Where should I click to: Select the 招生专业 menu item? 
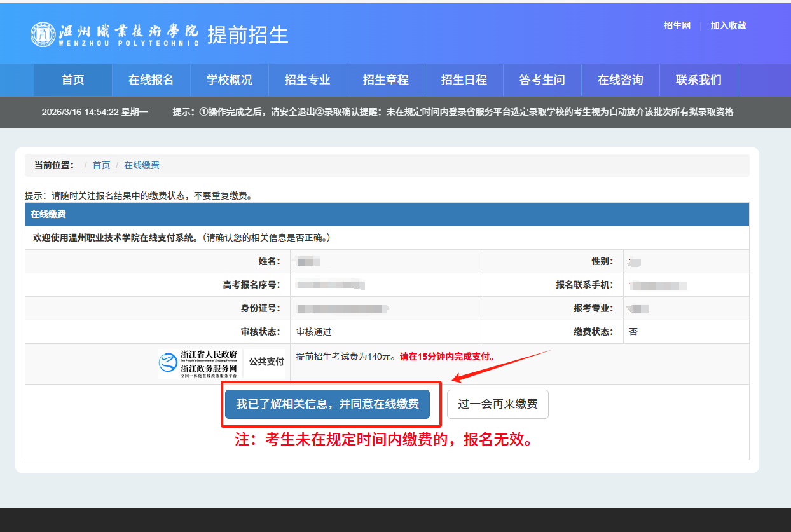pos(307,80)
